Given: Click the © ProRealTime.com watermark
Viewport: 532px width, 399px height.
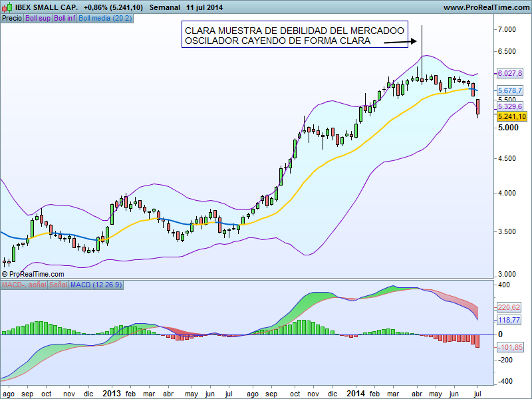Looking at the screenshot, I should coord(33,274).
